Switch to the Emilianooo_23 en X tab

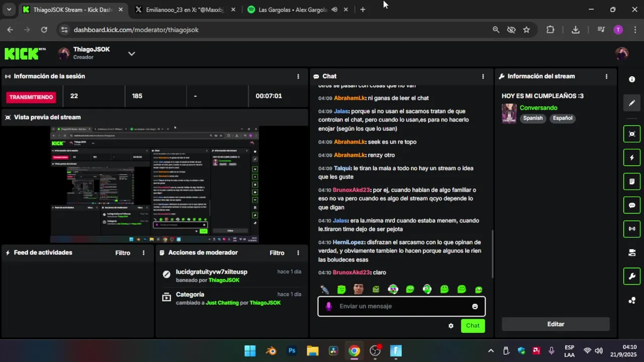[x=184, y=10]
